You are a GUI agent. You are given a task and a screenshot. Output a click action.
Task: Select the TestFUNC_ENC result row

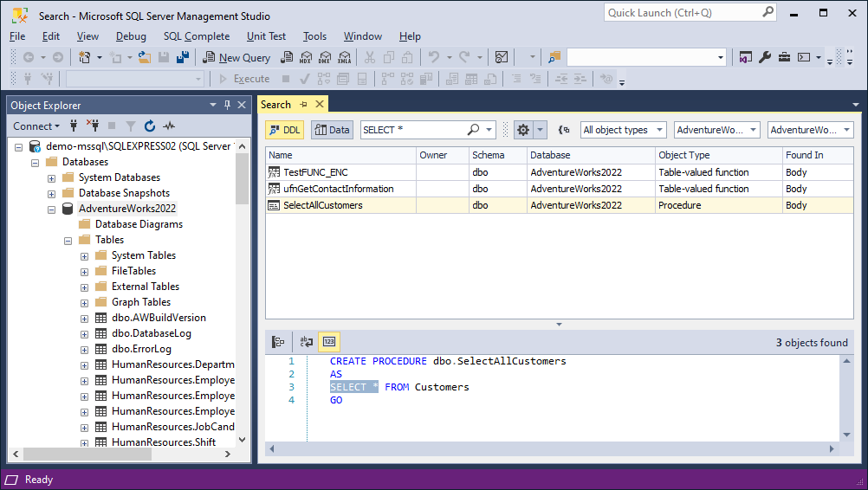(x=560, y=172)
